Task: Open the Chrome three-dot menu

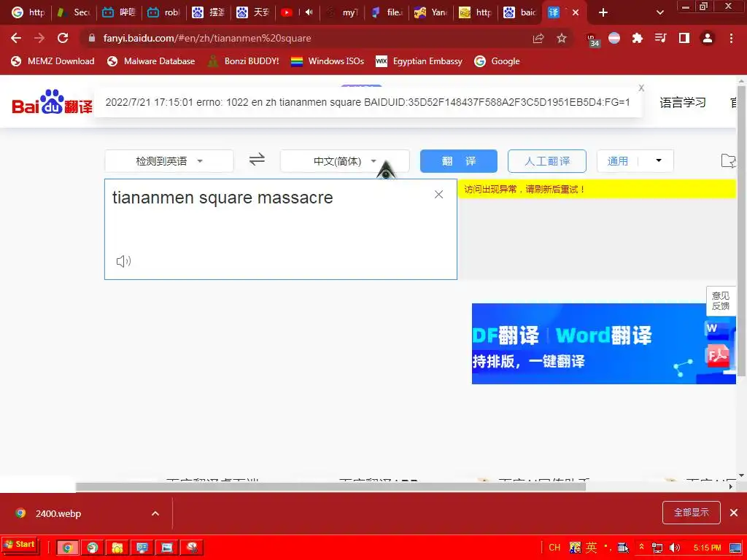Action: (x=731, y=38)
